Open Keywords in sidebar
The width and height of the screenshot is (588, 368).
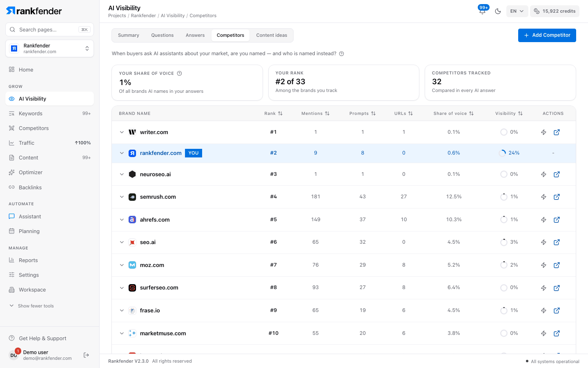(50, 114)
